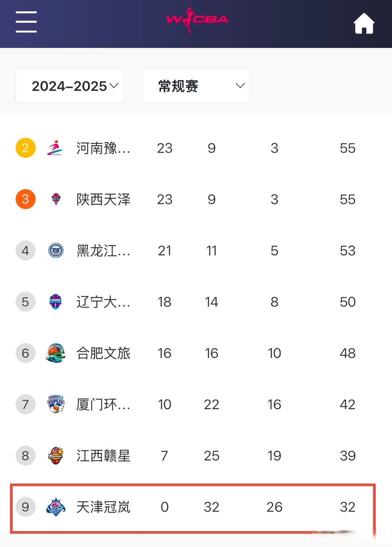The height and width of the screenshot is (547, 392).
Task: Click the Jiangxi Ganxing team logo
Action: point(56,456)
